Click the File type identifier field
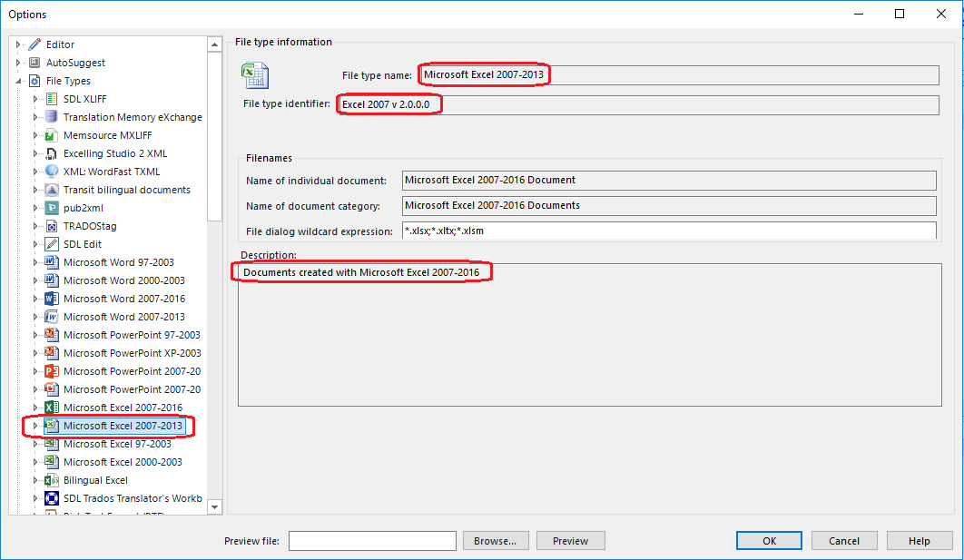The height and width of the screenshot is (560, 964). point(638,104)
